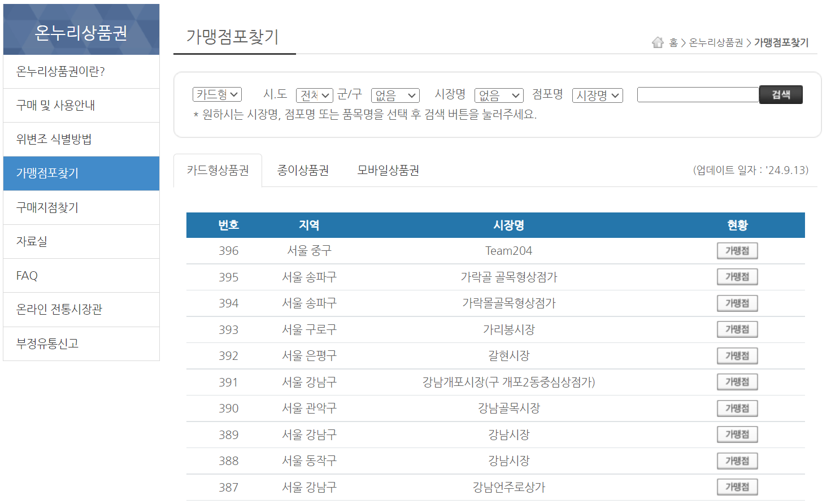Open the 점포명 search type dropdown

point(597,95)
